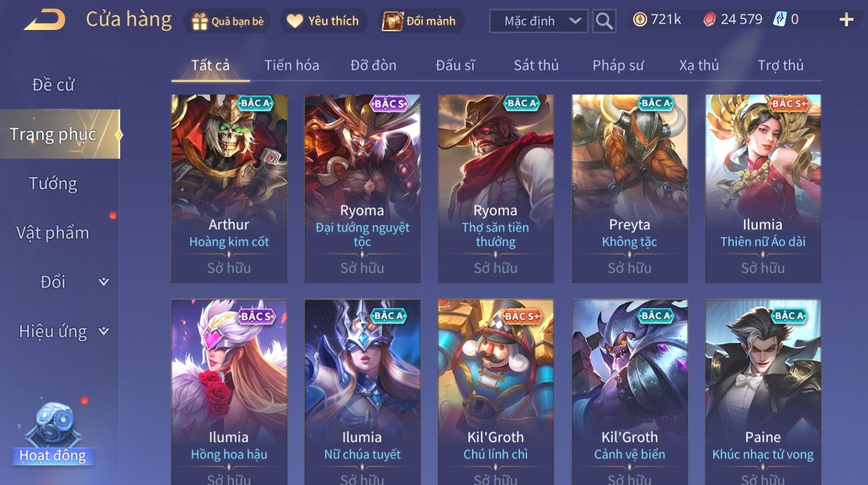Expand the Hiệu ứng sidebar section
This screenshot has height=485, width=868.
60,331
